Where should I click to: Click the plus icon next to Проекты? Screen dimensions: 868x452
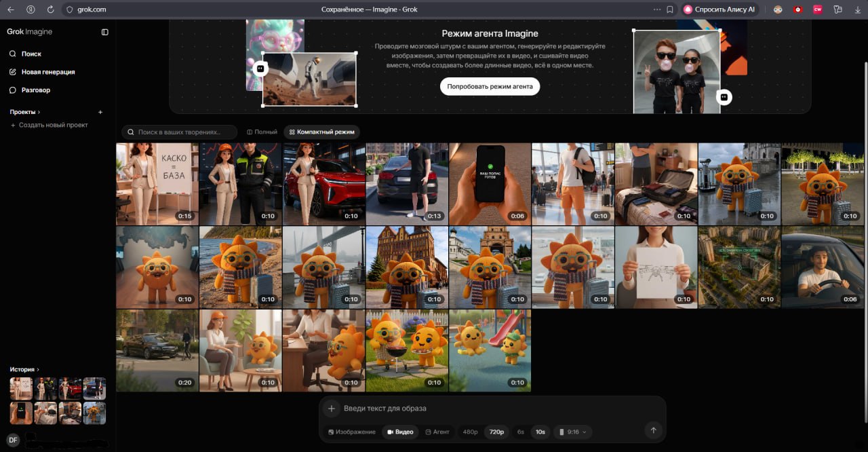[x=100, y=112]
